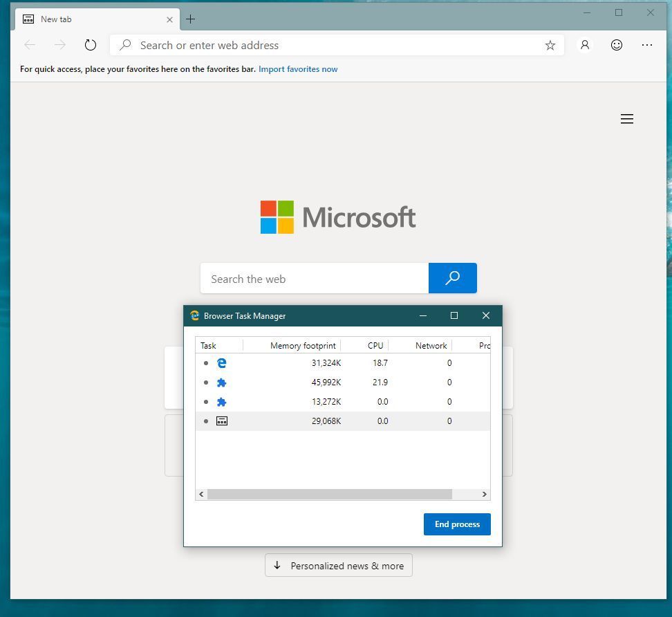Open Settings and more ellipsis menu

tap(646, 45)
